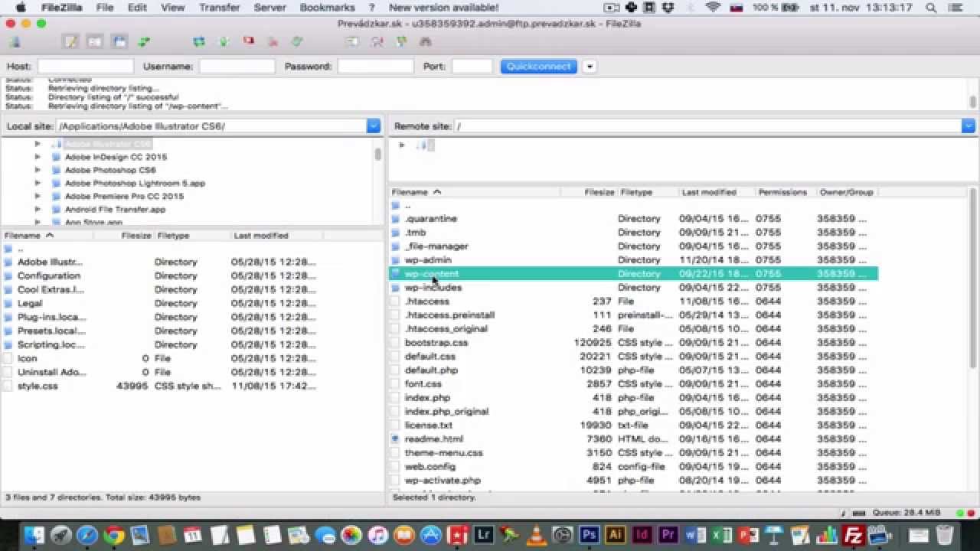This screenshot has height=551, width=980.
Task: Click the FileZilla icon in Dock
Action: (854, 535)
